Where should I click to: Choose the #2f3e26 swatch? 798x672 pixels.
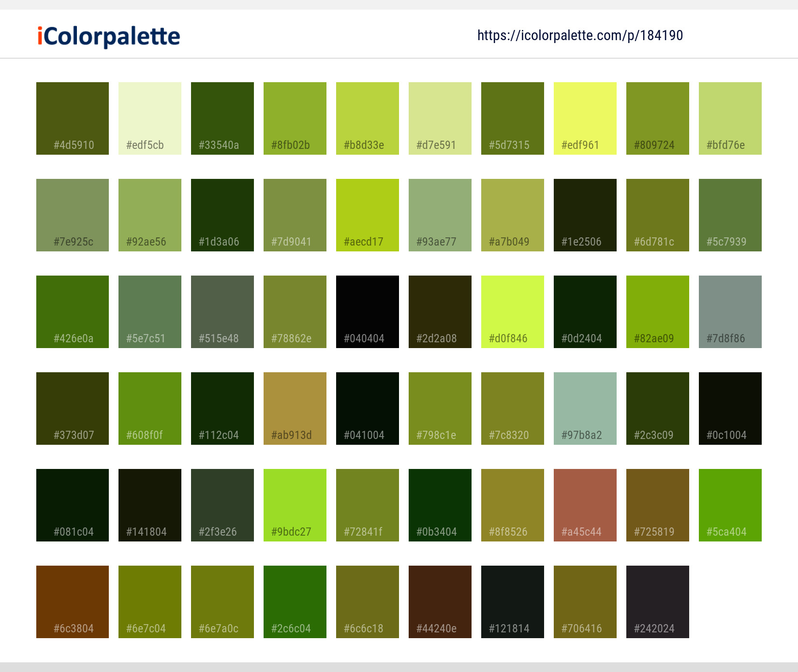(x=222, y=505)
